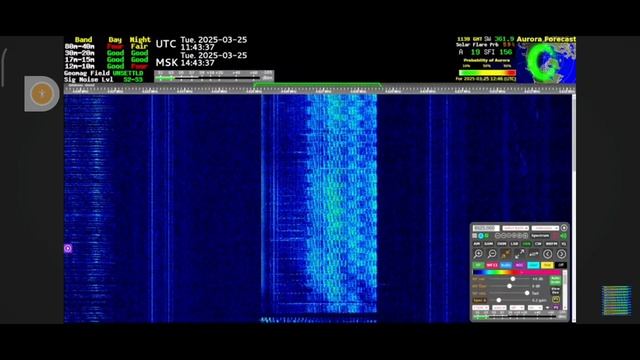The width and height of the screenshot is (640, 360).
Task: Click the zoom to band icon
Action: (x=533, y=254)
